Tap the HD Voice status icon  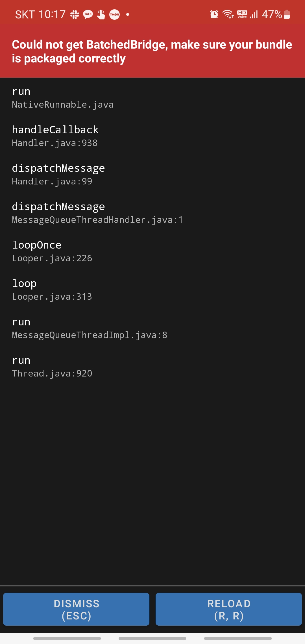coord(242,14)
